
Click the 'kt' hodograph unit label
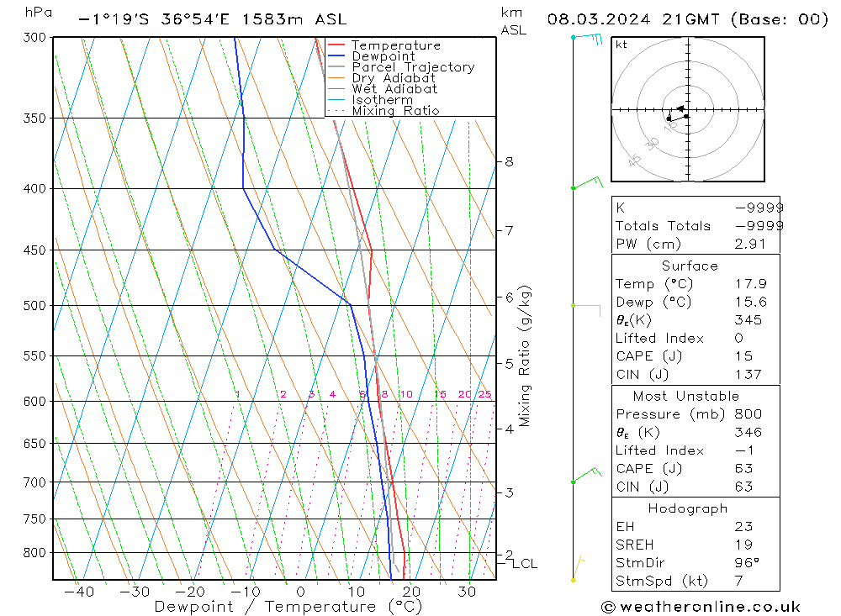pos(621,45)
